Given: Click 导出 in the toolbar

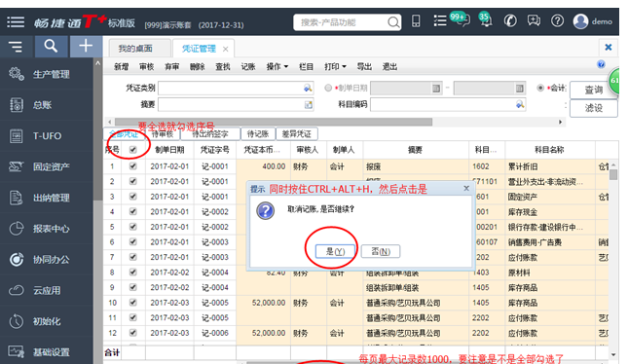Looking at the screenshot, I should click(x=364, y=66).
